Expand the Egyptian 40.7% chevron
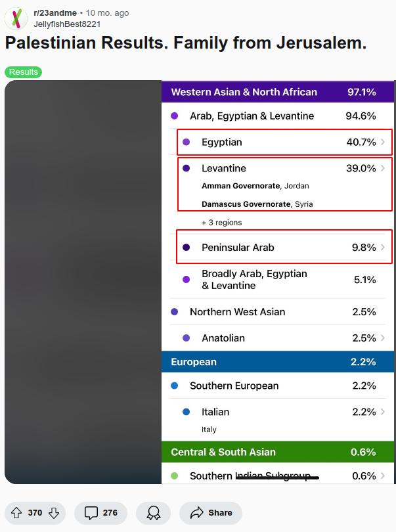This screenshot has height=532, width=396. pyautogui.click(x=383, y=142)
